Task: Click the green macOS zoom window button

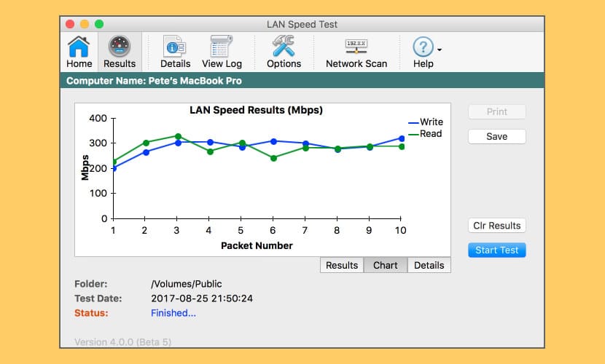Action: pyautogui.click(x=99, y=24)
